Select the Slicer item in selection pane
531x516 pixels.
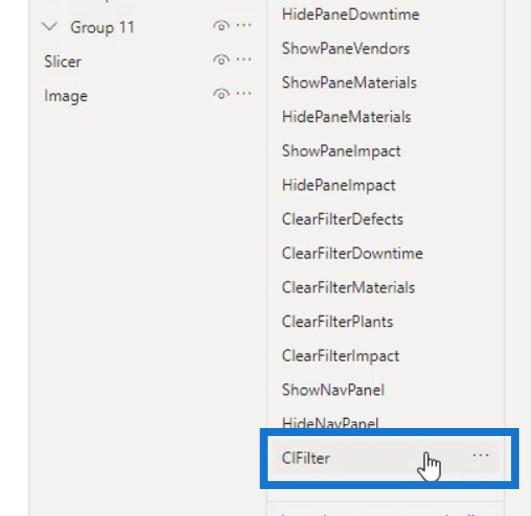tap(63, 62)
